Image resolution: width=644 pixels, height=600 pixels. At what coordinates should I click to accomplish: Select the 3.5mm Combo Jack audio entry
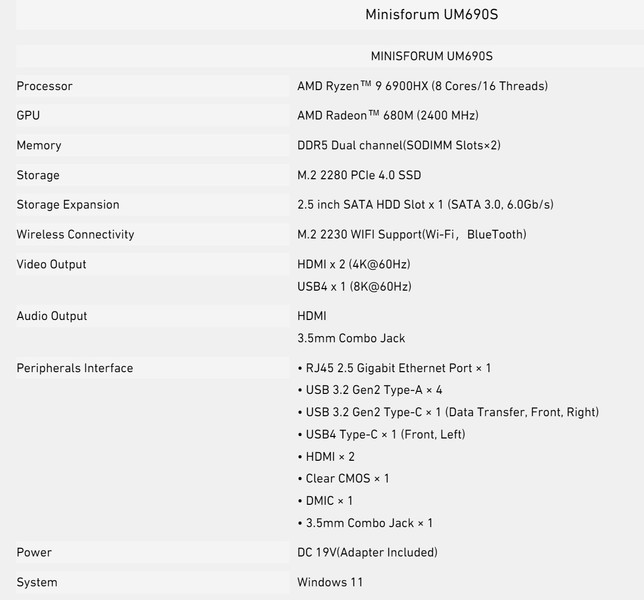point(351,338)
